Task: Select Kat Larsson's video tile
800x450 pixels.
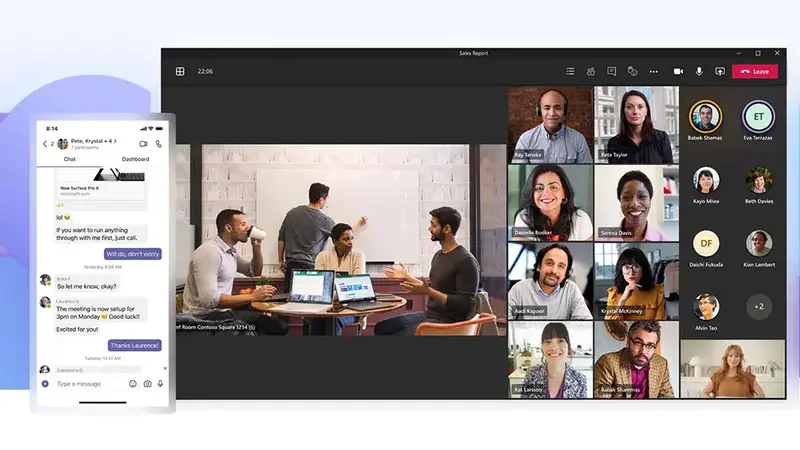Action: pos(551,360)
